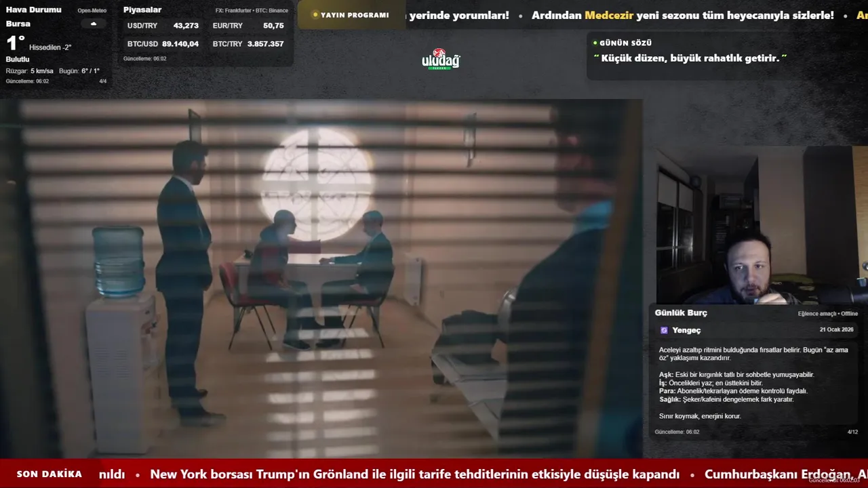Image resolution: width=868 pixels, height=488 pixels.
Task: Click the Sağlık horoscope line
Action: [x=726, y=399]
